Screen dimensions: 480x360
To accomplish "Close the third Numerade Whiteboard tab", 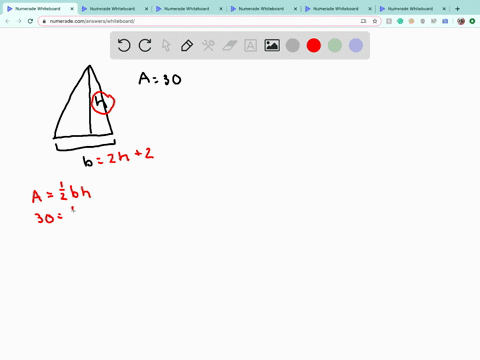I will [221, 9].
